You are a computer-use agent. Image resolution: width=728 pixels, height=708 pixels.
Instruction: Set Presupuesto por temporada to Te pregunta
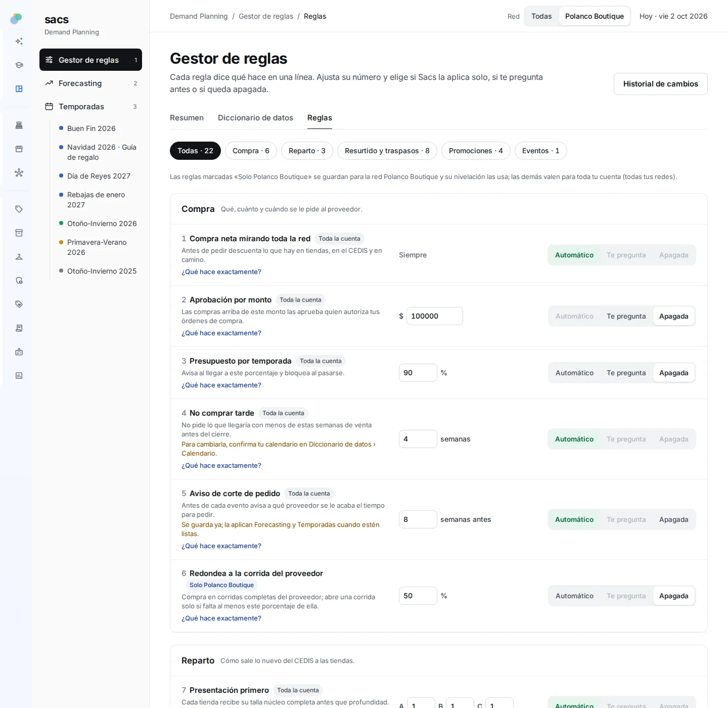pyautogui.click(x=626, y=373)
